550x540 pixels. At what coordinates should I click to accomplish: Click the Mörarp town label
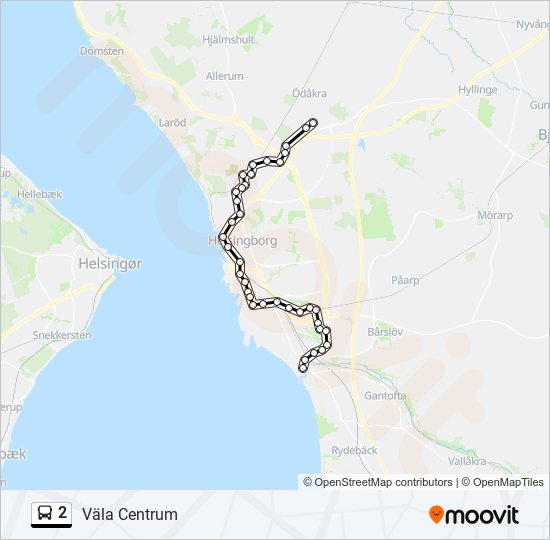tap(495, 215)
